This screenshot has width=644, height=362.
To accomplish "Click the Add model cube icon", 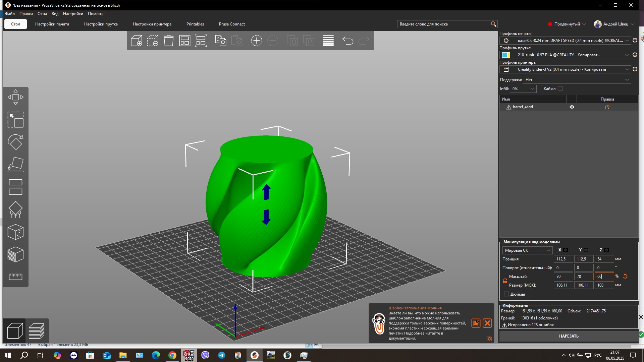I will 136,41.
